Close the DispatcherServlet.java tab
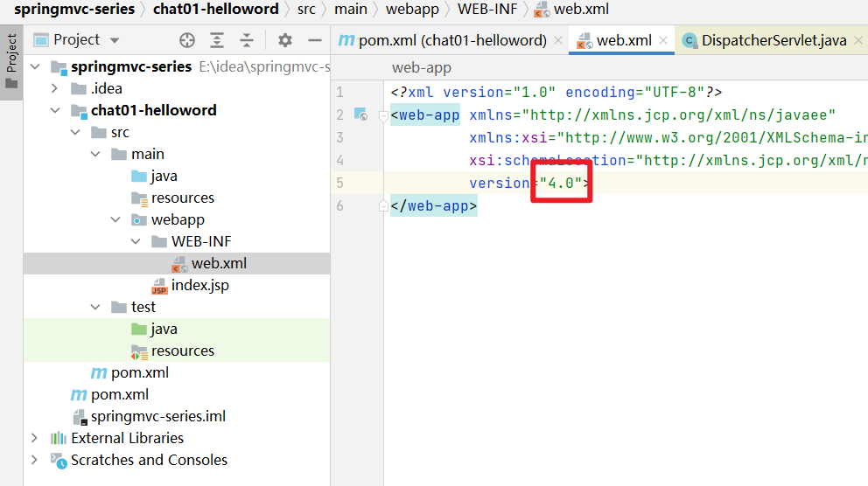This screenshot has height=486, width=868. [x=858, y=40]
